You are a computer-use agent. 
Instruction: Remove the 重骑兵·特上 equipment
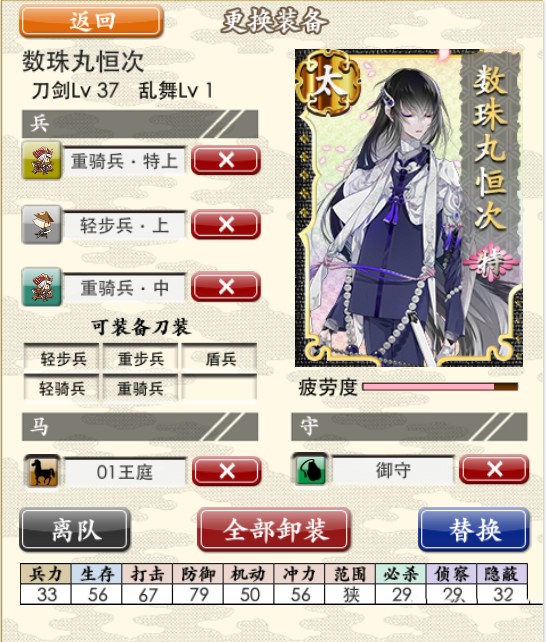[x=226, y=160]
